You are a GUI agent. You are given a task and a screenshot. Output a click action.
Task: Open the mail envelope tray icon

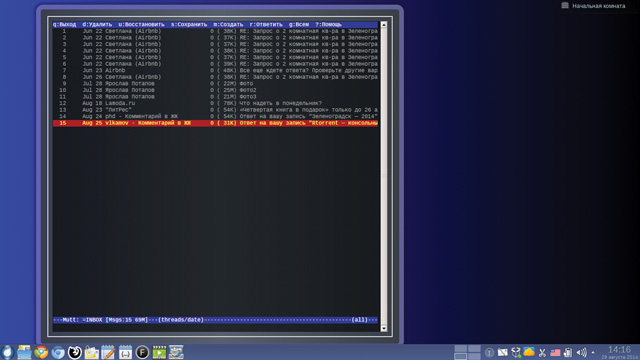click(502, 352)
